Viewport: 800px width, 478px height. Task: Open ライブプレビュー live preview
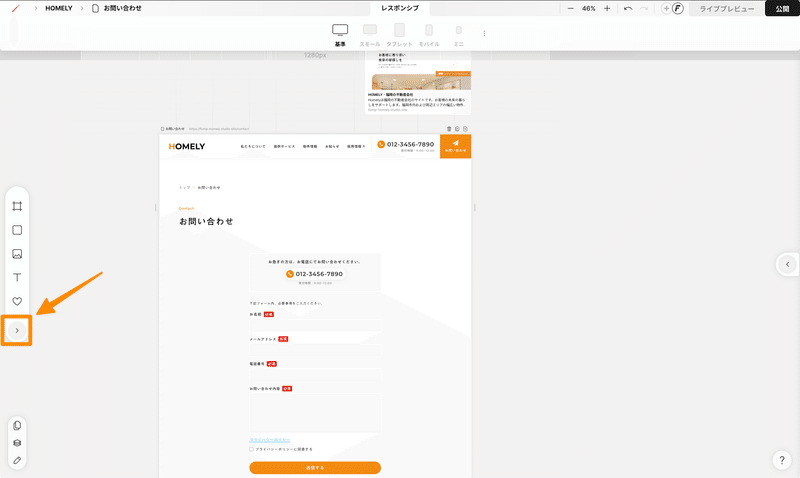[727, 9]
